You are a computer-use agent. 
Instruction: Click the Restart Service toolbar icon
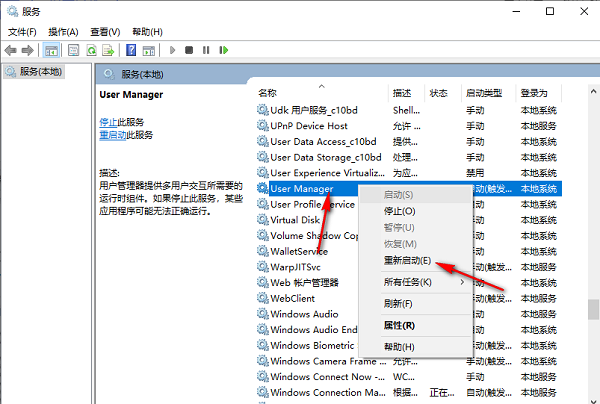(221, 49)
